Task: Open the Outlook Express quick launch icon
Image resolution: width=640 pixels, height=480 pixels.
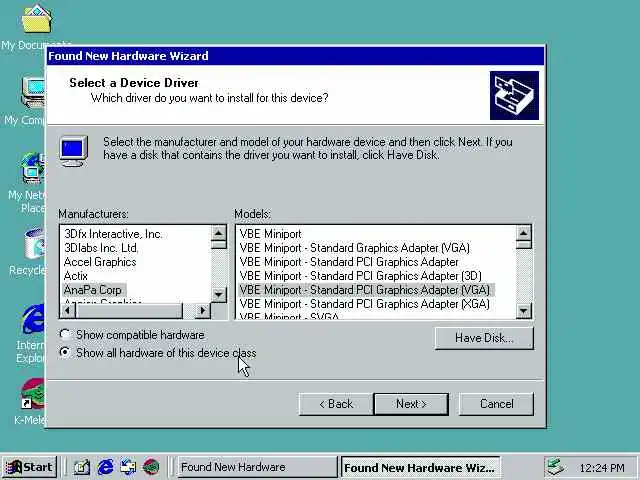Action: tap(128, 467)
